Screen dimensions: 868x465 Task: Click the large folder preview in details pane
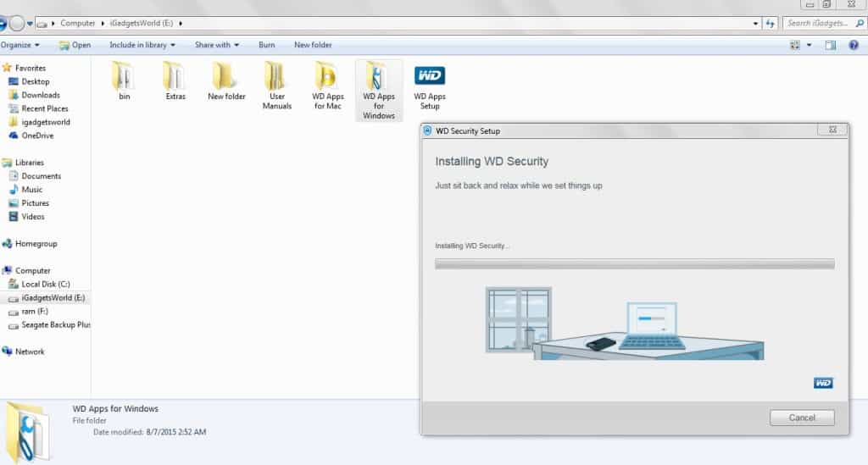tap(29, 432)
